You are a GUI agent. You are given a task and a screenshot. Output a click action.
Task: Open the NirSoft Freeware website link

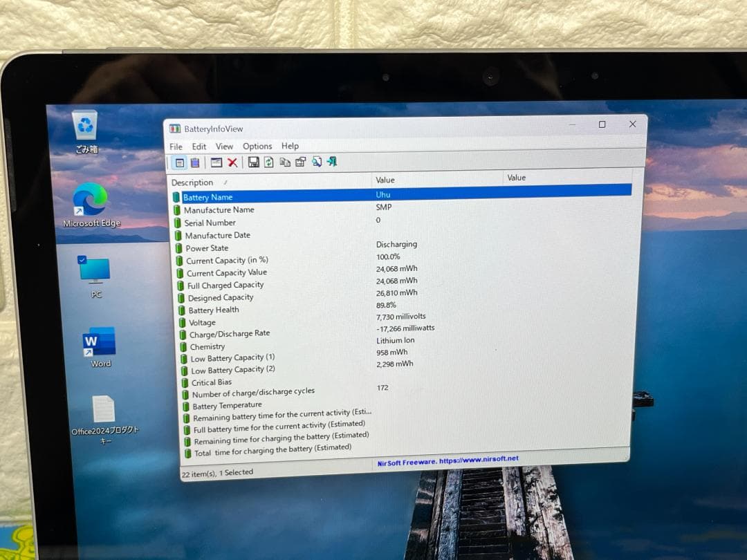point(448,461)
